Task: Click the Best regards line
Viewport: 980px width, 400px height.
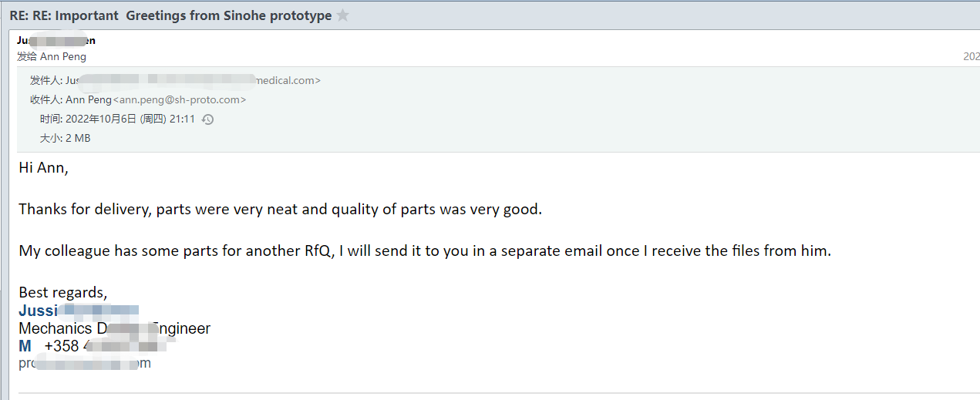Action: pyautogui.click(x=63, y=293)
